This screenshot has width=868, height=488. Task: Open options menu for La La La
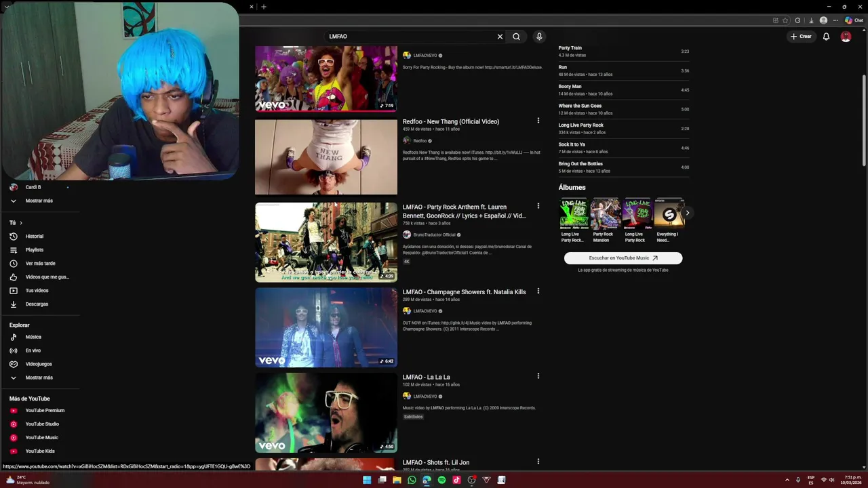tap(538, 376)
